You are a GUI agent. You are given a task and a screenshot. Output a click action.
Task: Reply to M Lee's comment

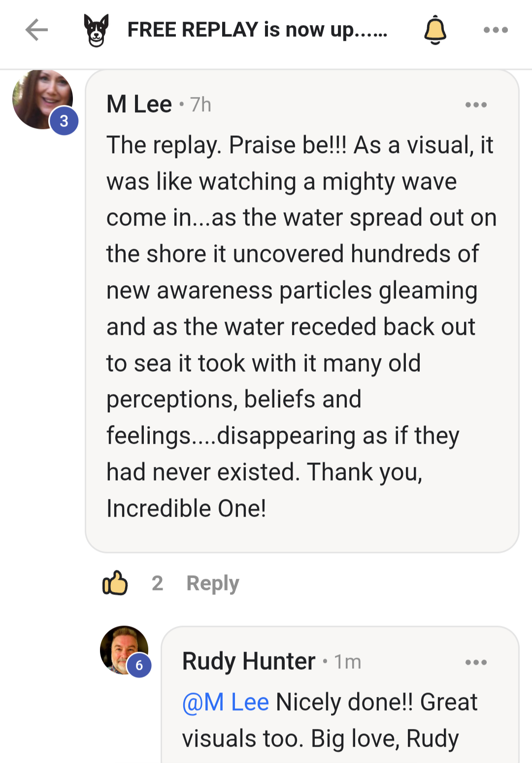tap(212, 583)
